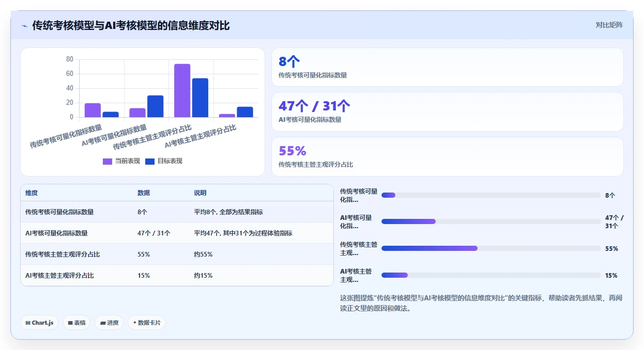Click the large purple 55% card figure
The width and height of the screenshot is (644, 350).
[x=293, y=151]
